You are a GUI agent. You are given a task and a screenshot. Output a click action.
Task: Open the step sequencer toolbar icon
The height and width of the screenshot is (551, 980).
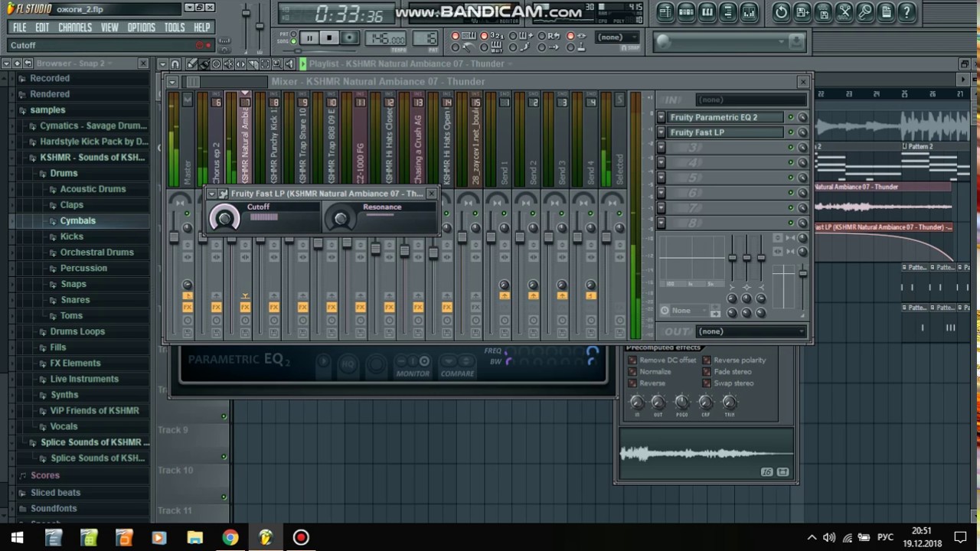pyautogui.click(x=686, y=12)
